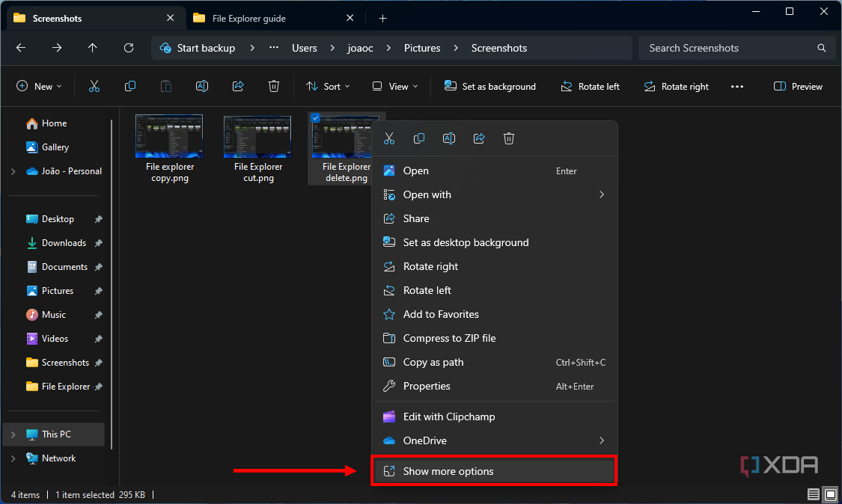Click the See more ellipsis in the toolbar

point(737,86)
